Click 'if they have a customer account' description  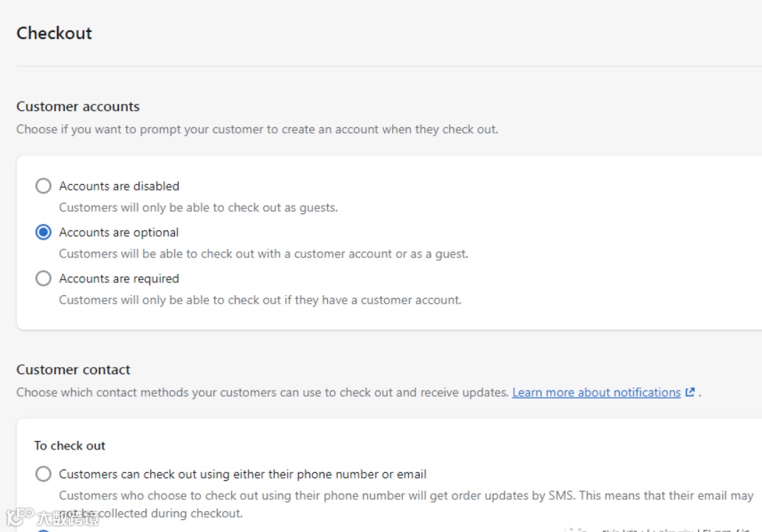coord(260,300)
